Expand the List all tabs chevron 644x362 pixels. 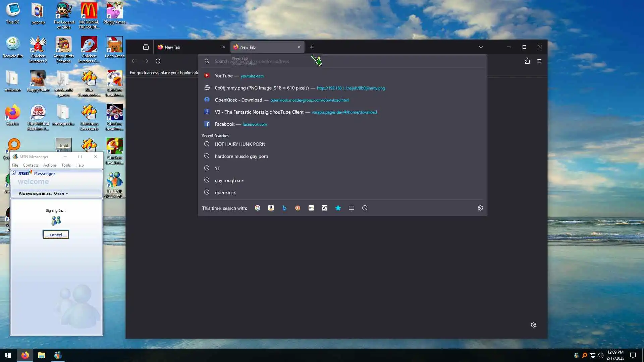[481, 47]
